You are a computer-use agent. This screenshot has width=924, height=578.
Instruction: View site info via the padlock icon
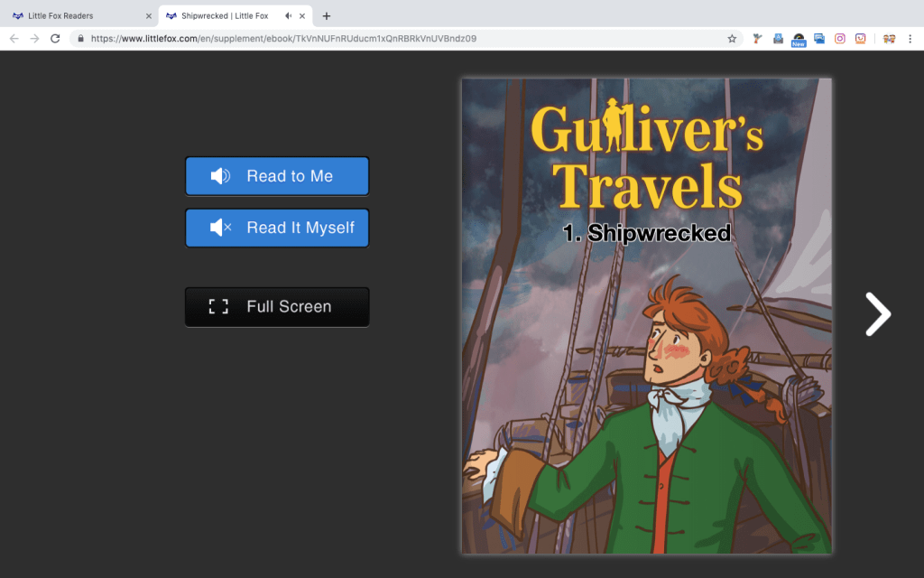click(x=80, y=39)
